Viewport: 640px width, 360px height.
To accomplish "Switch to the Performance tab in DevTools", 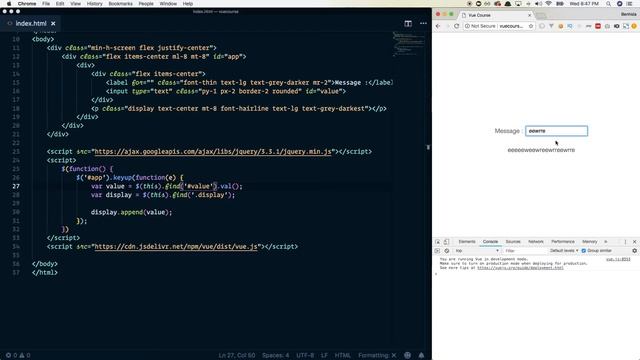I will pos(563,242).
